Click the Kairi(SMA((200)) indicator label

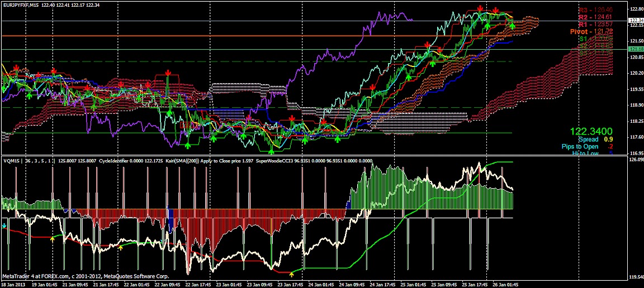182,161
